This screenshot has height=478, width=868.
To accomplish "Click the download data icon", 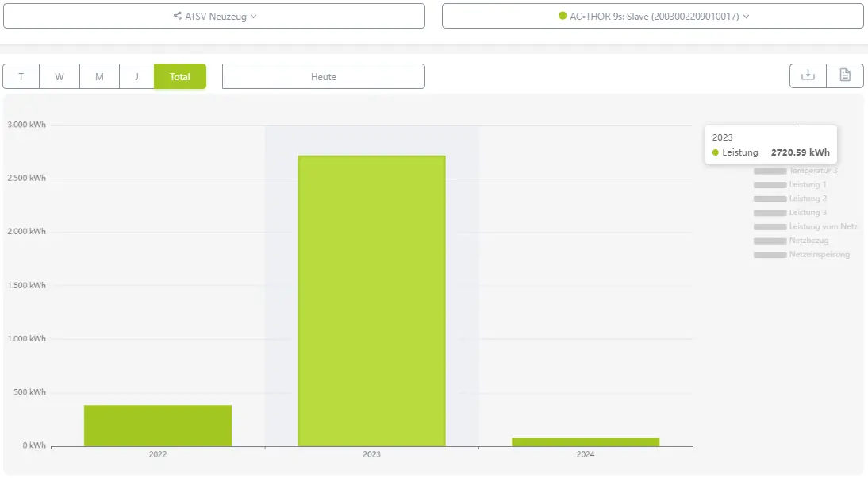I will pos(808,75).
